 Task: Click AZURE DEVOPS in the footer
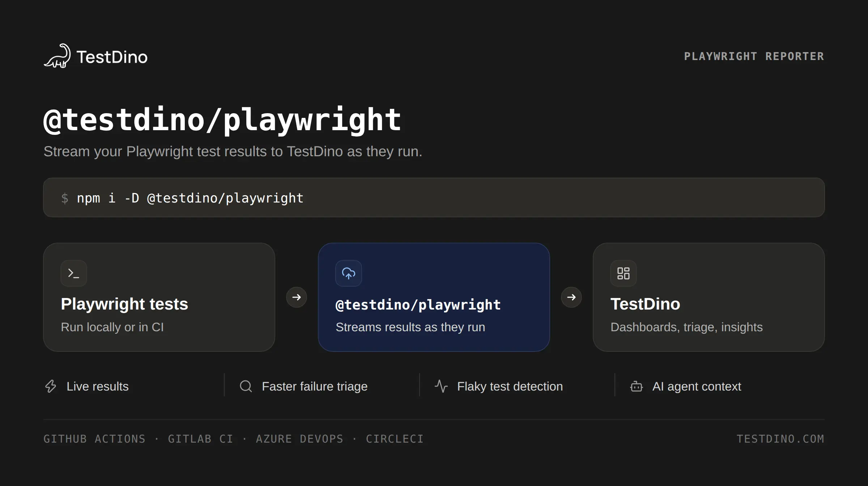click(299, 439)
